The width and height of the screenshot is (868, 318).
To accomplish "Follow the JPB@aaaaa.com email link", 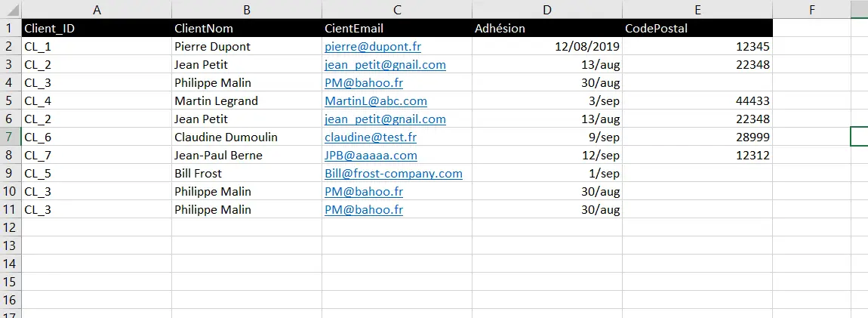I will (371, 156).
